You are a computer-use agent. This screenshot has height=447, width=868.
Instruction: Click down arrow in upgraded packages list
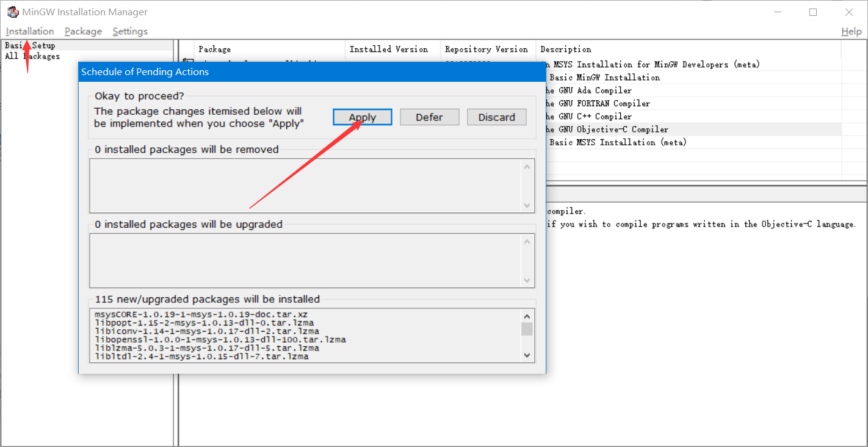[x=527, y=280]
